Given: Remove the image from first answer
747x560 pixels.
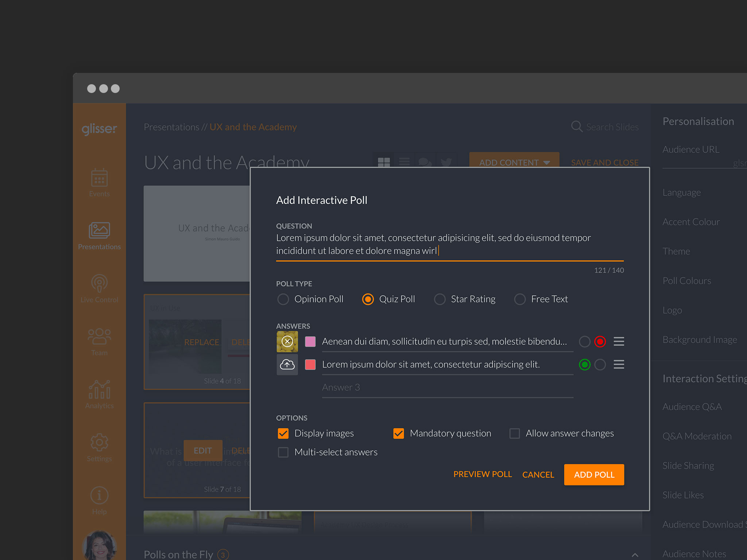Looking at the screenshot, I should tap(287, 341).
